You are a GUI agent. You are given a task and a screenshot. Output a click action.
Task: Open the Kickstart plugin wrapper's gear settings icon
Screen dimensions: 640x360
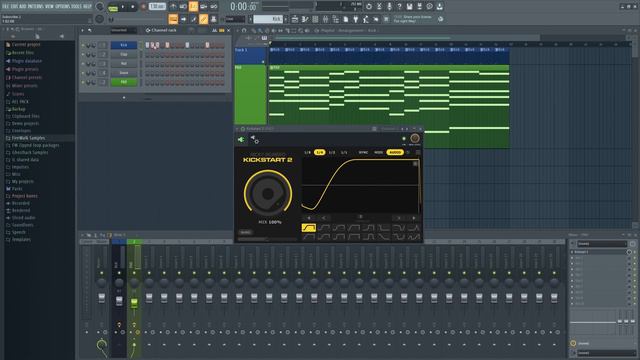tap(255, 140)
